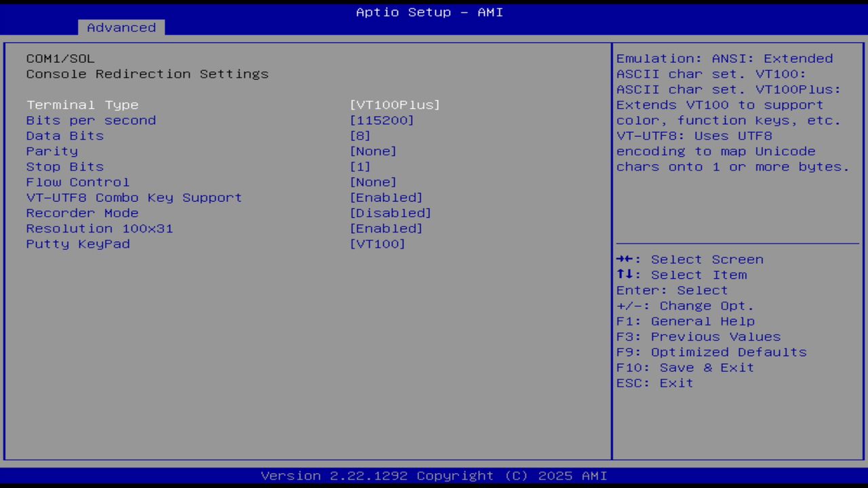Toggle VT-UTF8 Combo Key Support Enabled value

(386, 198)
